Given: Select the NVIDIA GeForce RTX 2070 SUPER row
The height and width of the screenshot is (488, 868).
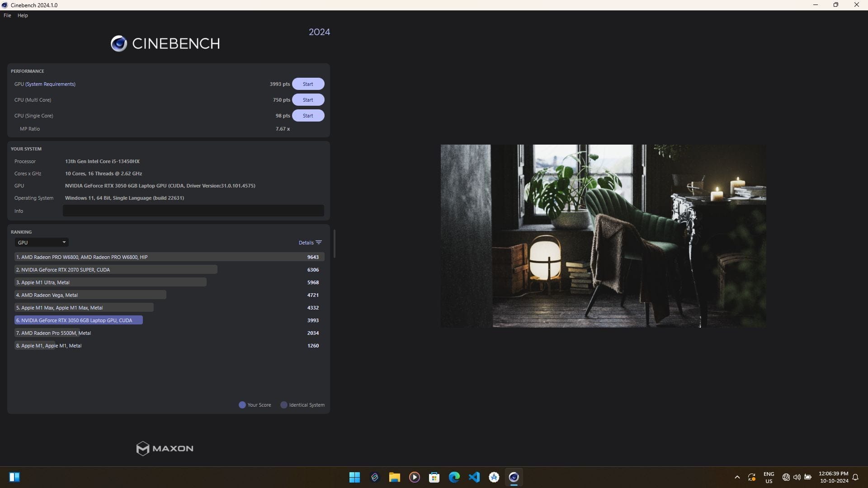Looking at the screenshot, I should (x=169, y=270).
